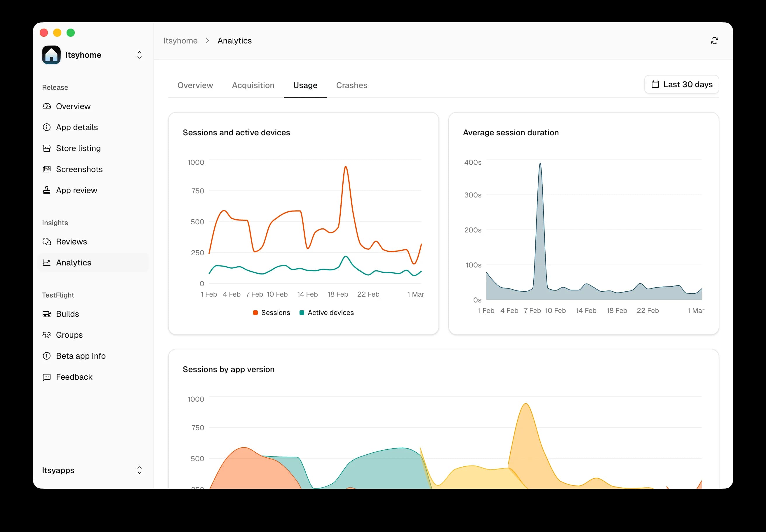Image resolution: width=766 pixels, height=532 pixels.
Task: Toggle Active devices visibility in legend
Action: 330,312
